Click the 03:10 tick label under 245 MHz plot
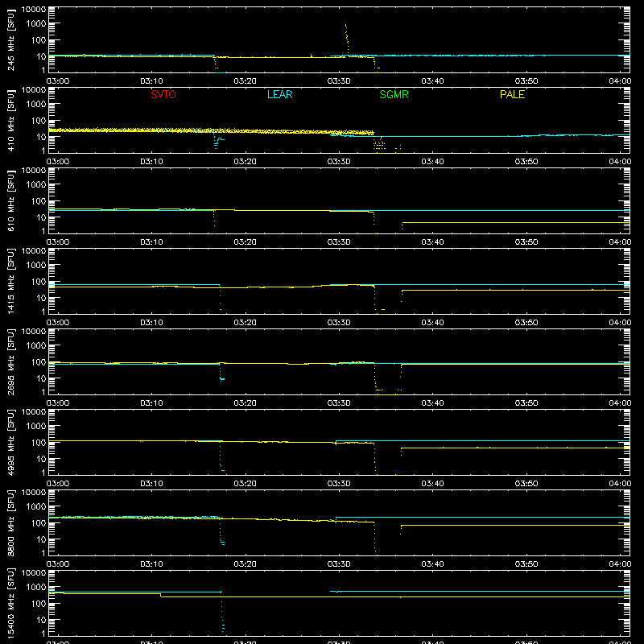 151,81
